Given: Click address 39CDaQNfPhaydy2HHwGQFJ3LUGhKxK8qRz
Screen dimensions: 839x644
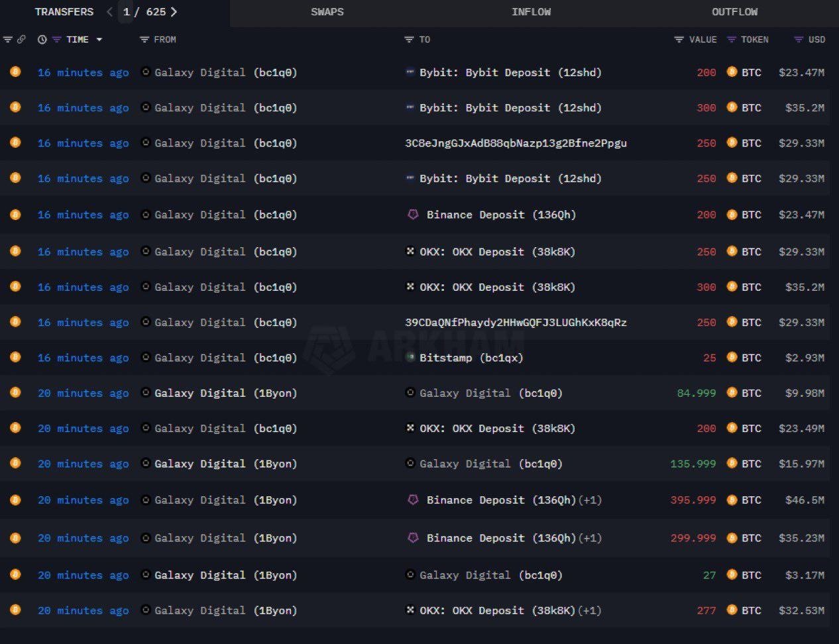Looking at the screenshot, I should pyautogui.click(x=516, y=323).
